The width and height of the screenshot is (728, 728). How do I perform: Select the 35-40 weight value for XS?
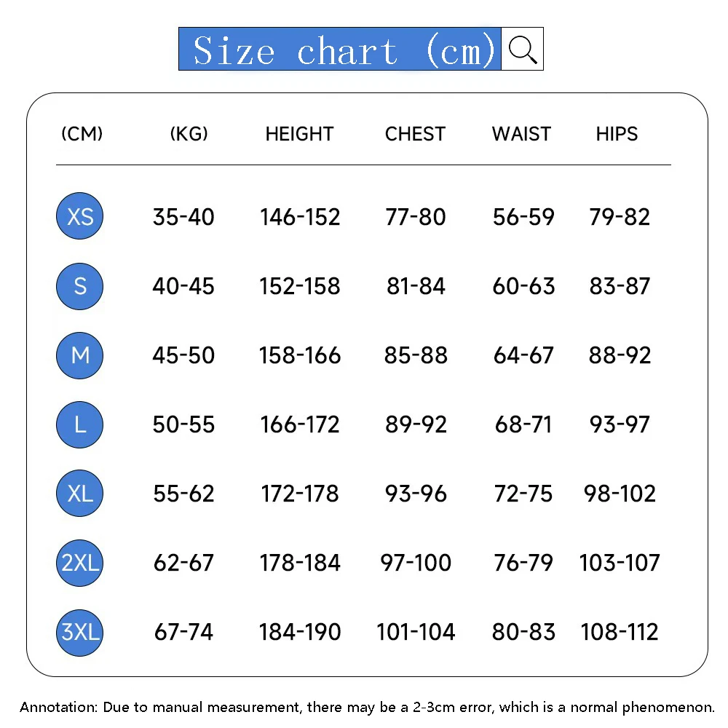point(183,217)
